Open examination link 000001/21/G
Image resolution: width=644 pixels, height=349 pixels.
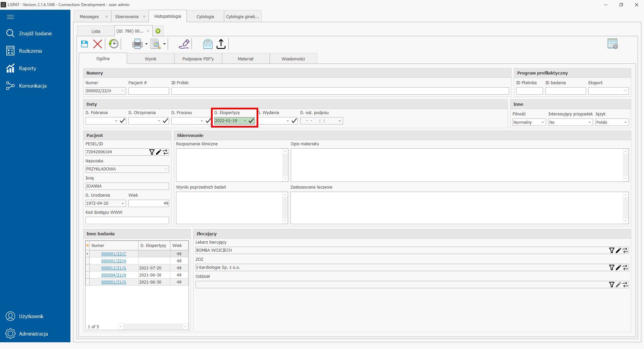point(114,282)
